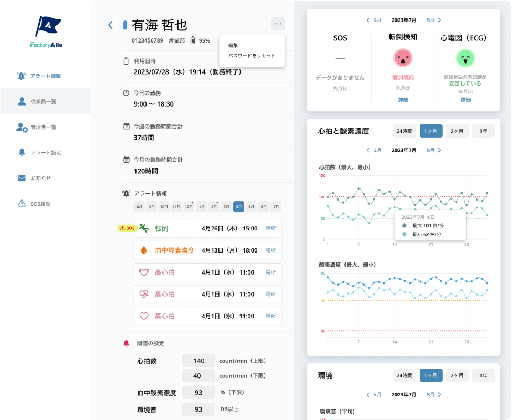
Task: Choose 編集 from the popup menu
Action: [x=233, y=45]
